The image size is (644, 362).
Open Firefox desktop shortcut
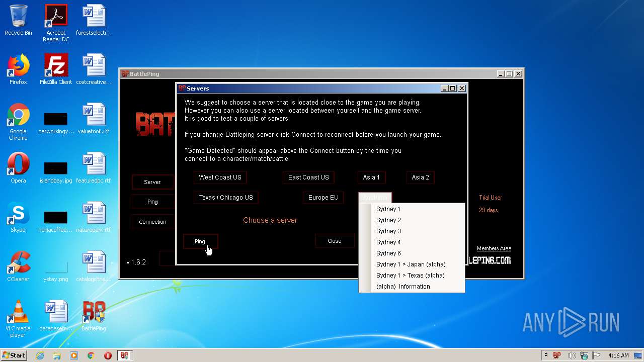18,69
